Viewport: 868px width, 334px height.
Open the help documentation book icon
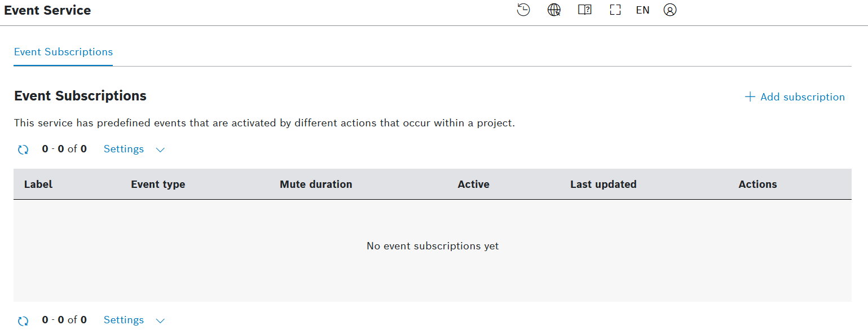(x=584, y=10)
